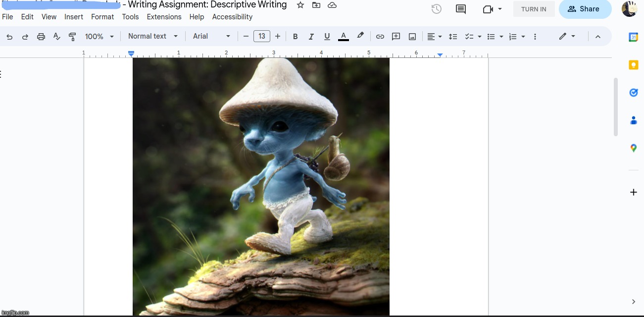Click the font size field showing 13

pyautogui.click(x=262, y=36)
